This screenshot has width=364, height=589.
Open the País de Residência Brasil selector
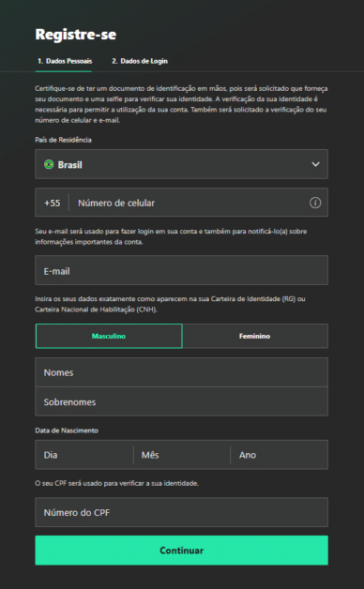pos(181,164)
